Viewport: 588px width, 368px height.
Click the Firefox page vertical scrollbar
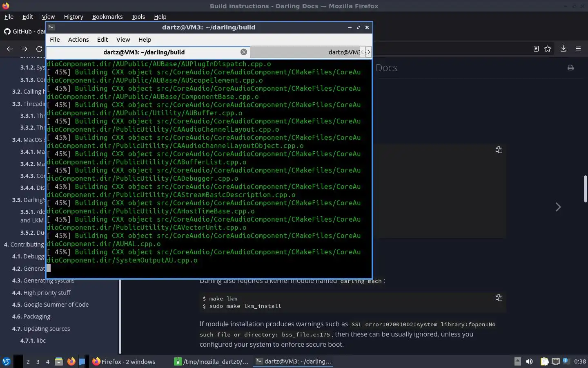[585, 189]
